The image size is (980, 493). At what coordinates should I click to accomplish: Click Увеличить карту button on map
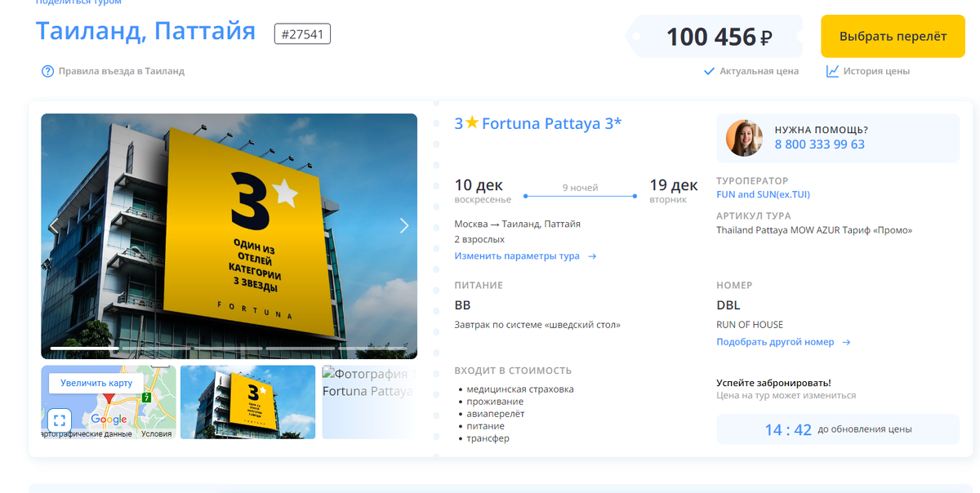pyautogui.click(x=96, y=384)
